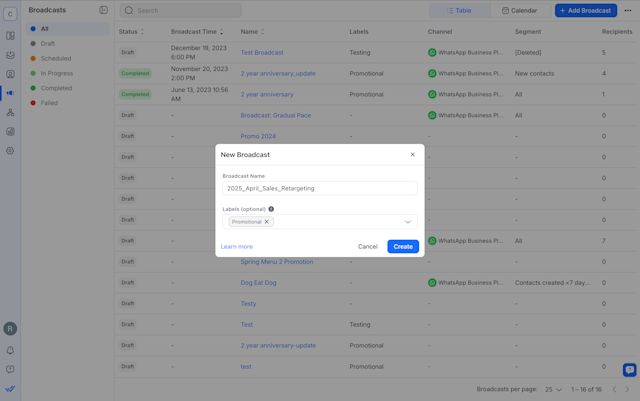Open the Learn more link
This screenshot has height=401, width=640.
coord(237,247)
